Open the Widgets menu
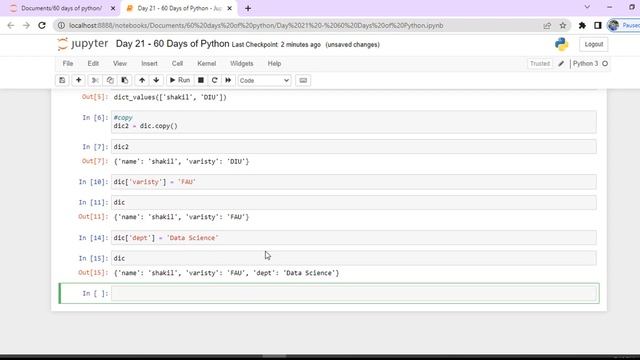The image size is (640, 360). [242, 64]
